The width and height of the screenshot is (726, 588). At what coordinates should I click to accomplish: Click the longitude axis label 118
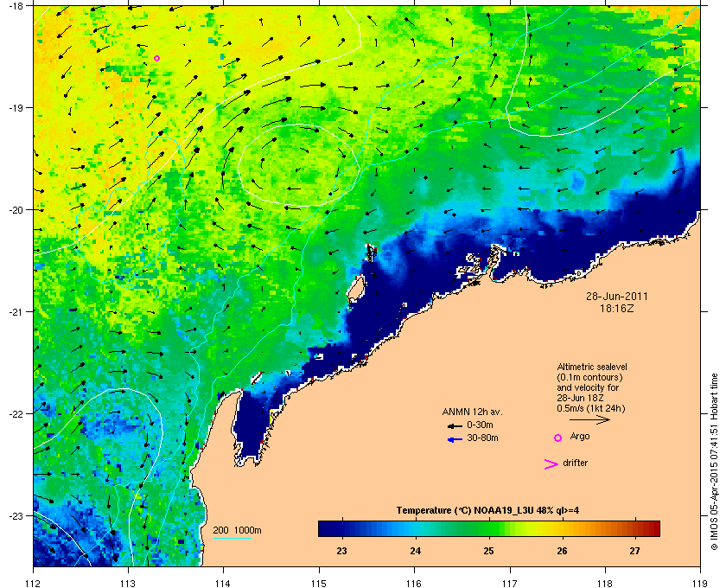tap(605, 583)
